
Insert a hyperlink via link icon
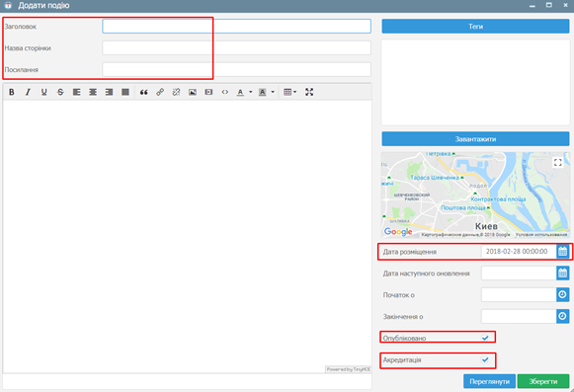pyautogui.click(x=160, y=92)
